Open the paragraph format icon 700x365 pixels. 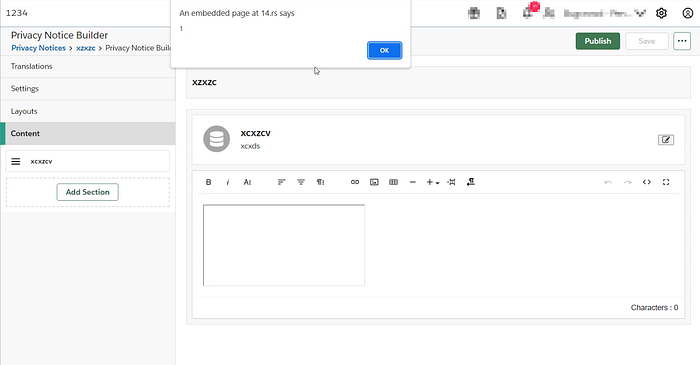click(x=321, y=182)
